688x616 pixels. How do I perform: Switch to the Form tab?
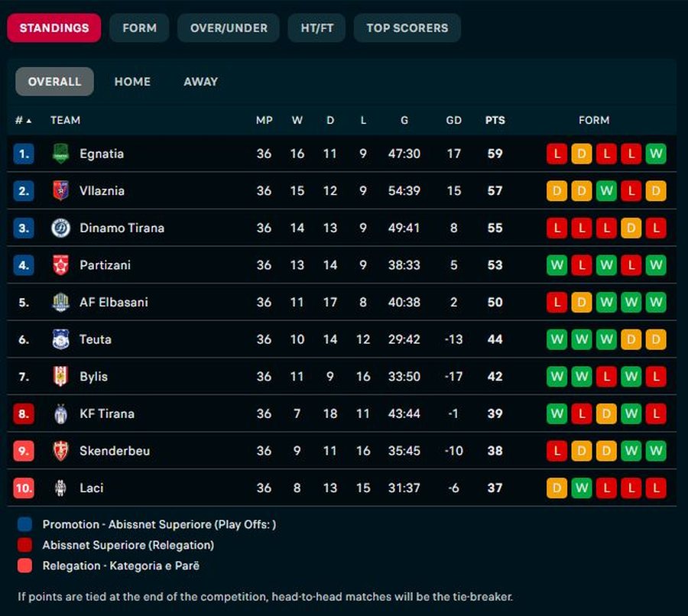140,28
